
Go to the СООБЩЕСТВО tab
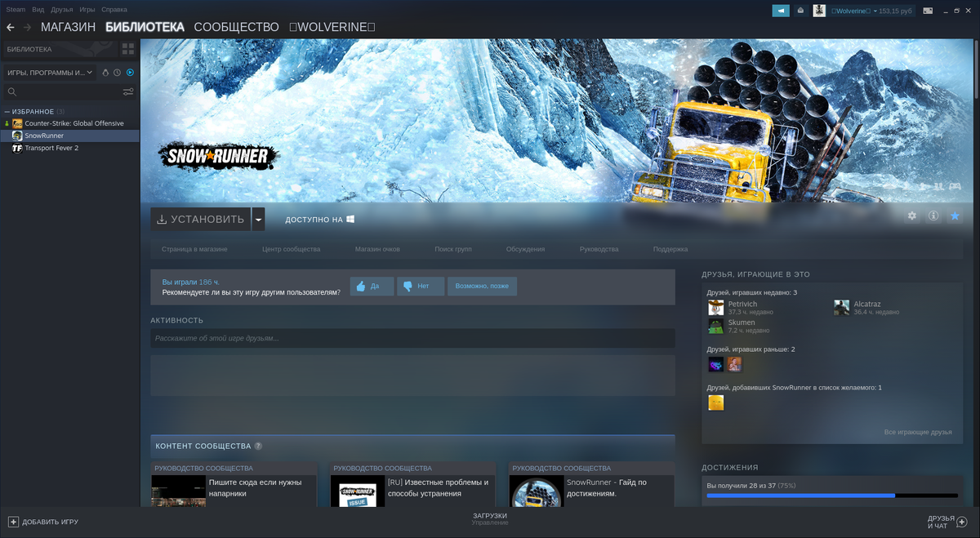click(x=236, y=27)
